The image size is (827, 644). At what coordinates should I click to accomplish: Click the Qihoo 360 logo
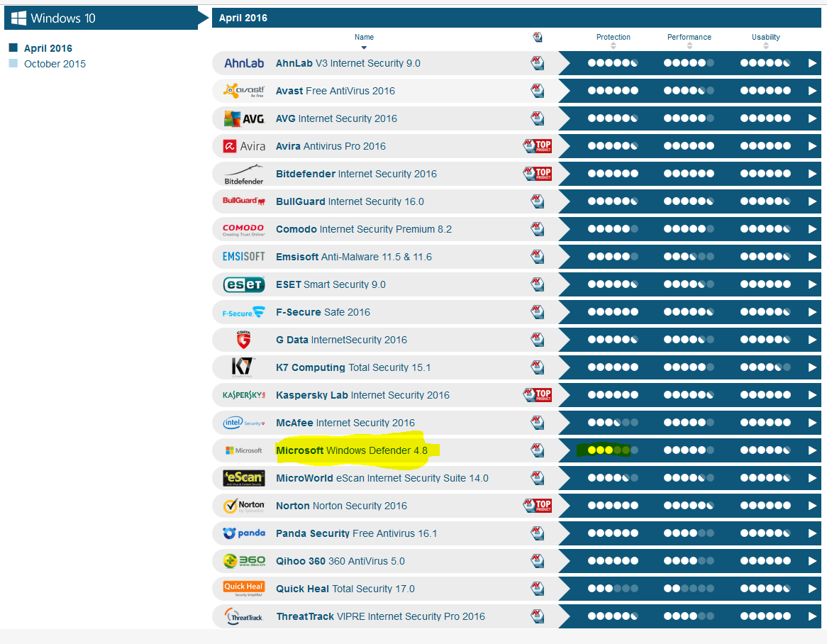(244, 561)
